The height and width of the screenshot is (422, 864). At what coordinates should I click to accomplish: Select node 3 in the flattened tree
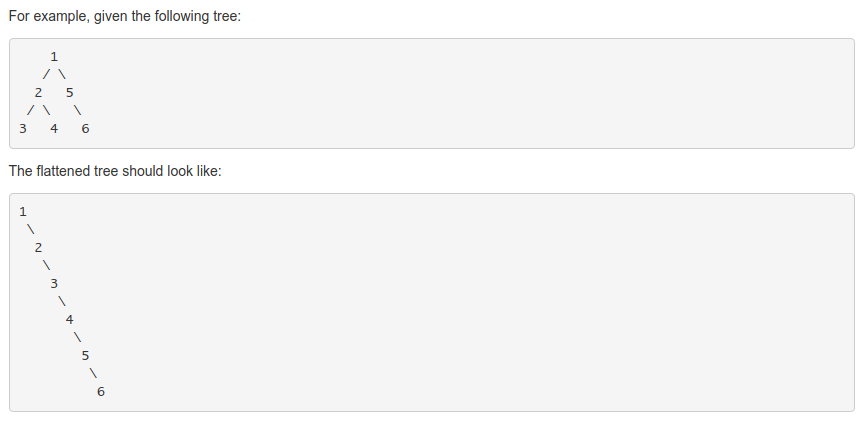point(54,283)
